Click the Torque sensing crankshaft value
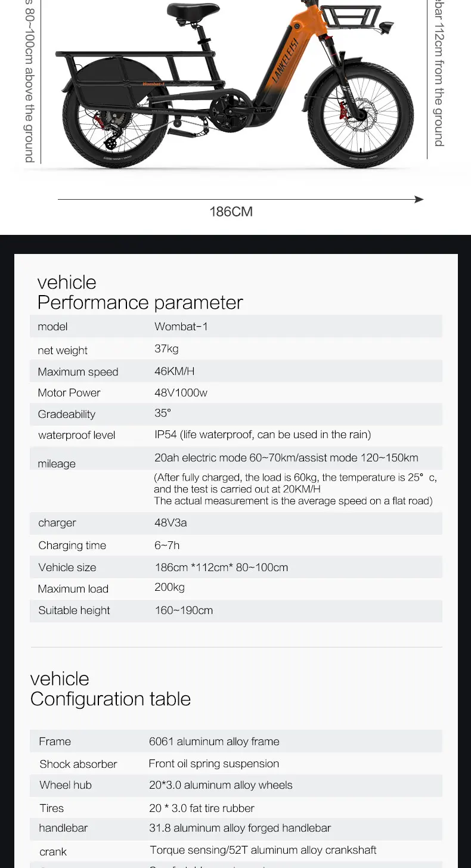Screen dimensions: 471x868 (263, 850)
